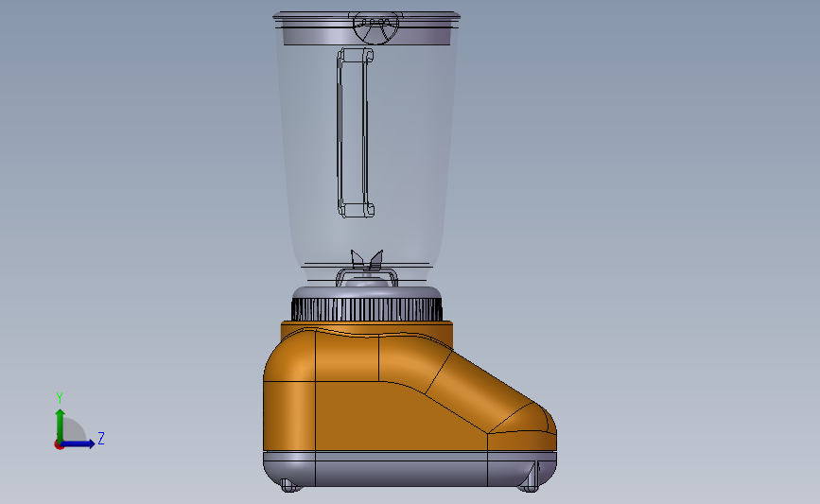
Task: Select the left foot under the base
Action: pos(290,486)
